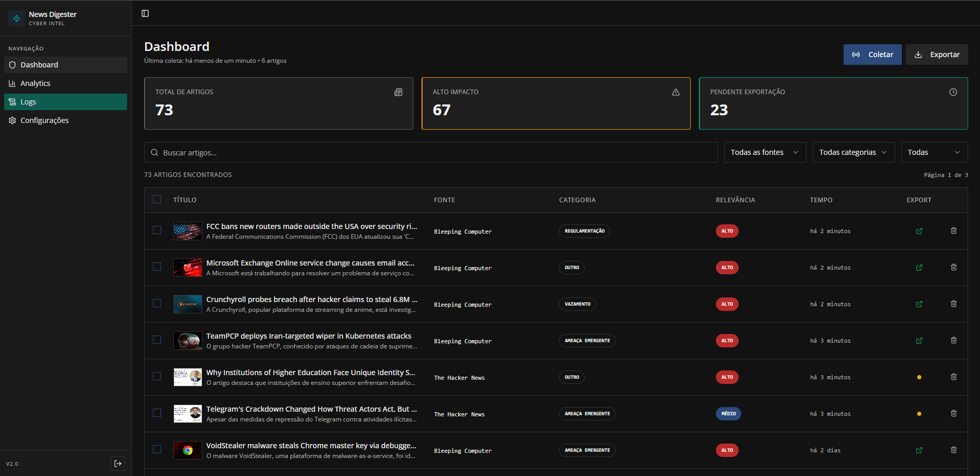980x476 pixels.
Task: Collapse the sidebar using the panel toggle icon
Action: [145, 13]
